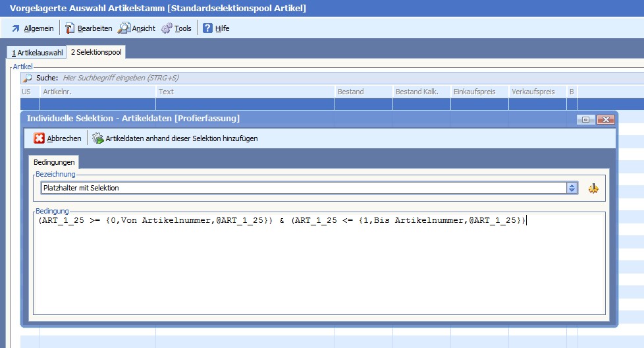The height and width of the screenshot is (348, 644).
Task: Click the Bestand Kalk. column header
Action: (x=421, y=92)
